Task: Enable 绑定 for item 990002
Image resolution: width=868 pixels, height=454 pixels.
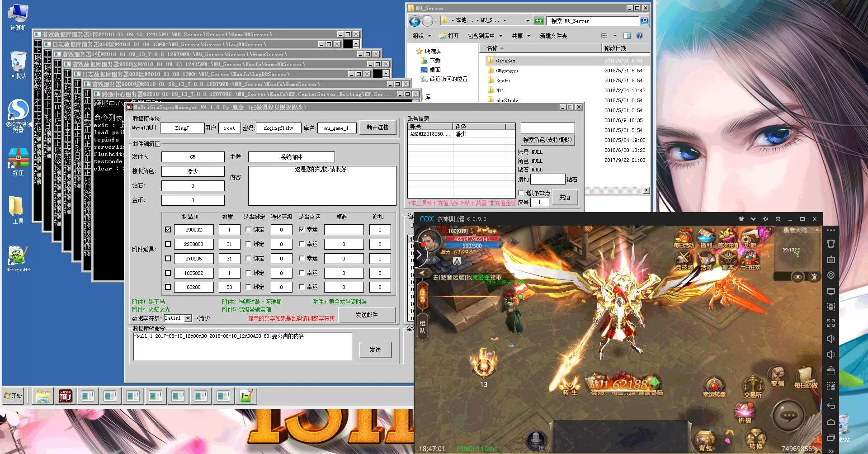Action: point(248,230)
